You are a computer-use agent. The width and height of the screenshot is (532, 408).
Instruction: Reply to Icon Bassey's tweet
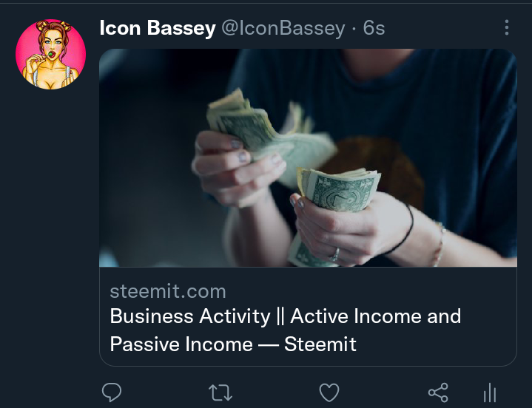click(112, 392)
